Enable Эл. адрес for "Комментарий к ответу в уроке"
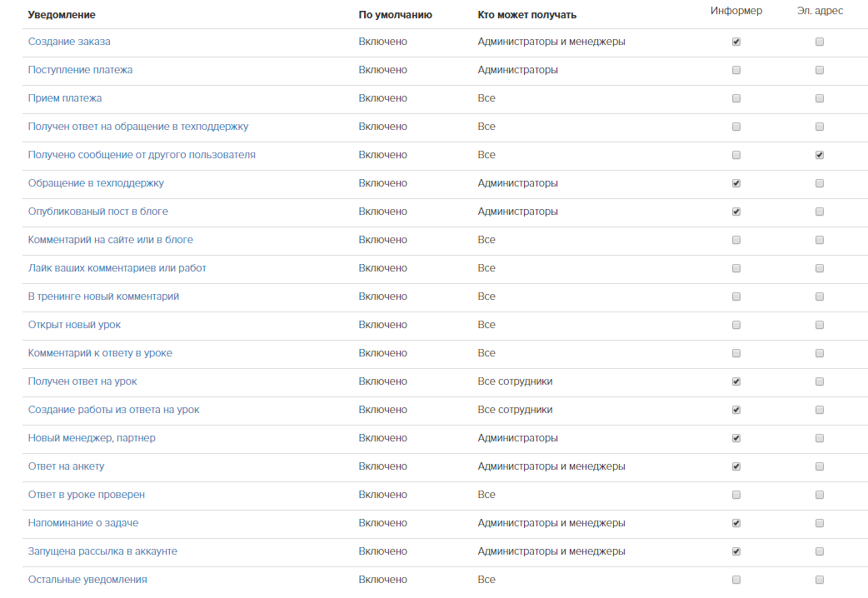This screenshot has width=868, height=598. click(820, 352)
